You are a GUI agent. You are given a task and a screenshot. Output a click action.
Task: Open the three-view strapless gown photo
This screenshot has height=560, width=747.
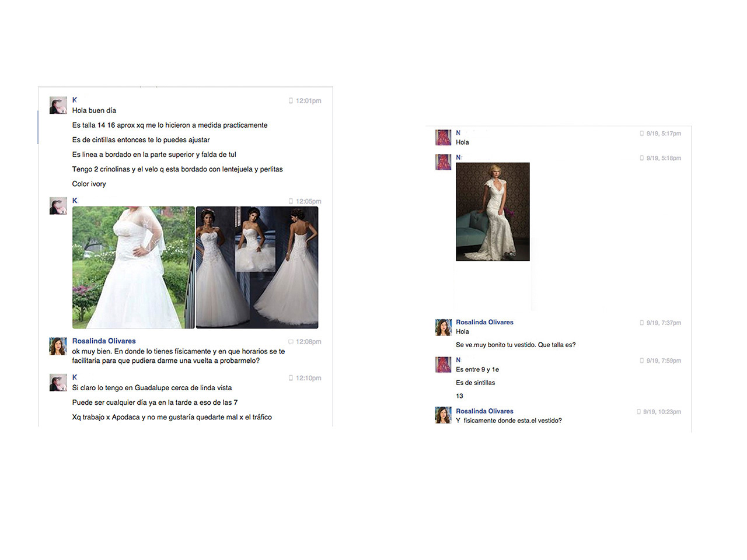coord(257,267)
